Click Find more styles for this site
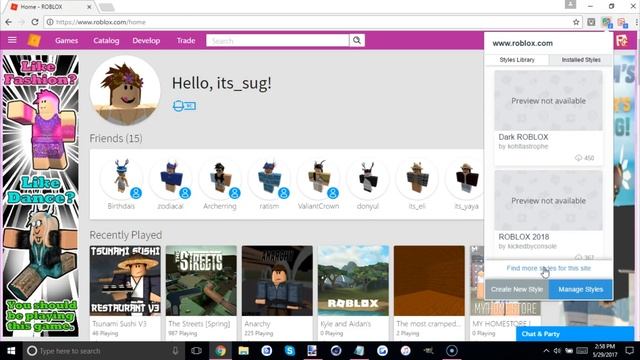Screen dimensions: 640x360 coord(548,268)
